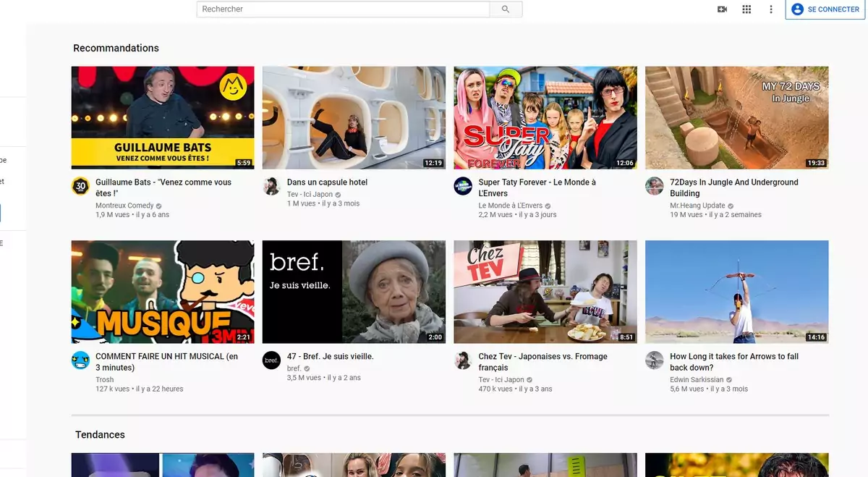Go to the Montreux Comedy channel name link
Image resolution: width=868 pixels, height=477 pixels.
(x=124, y=206)
